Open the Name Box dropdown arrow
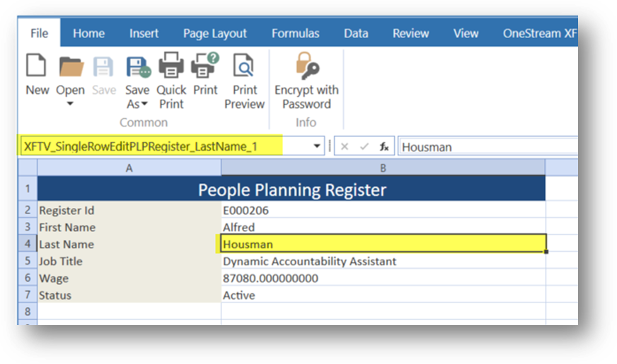 316,146
